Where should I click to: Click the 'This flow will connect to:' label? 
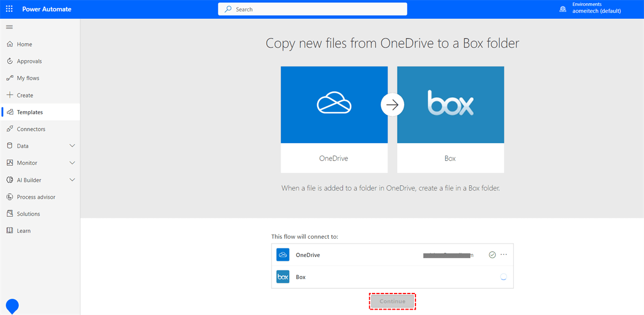(305, 237)
